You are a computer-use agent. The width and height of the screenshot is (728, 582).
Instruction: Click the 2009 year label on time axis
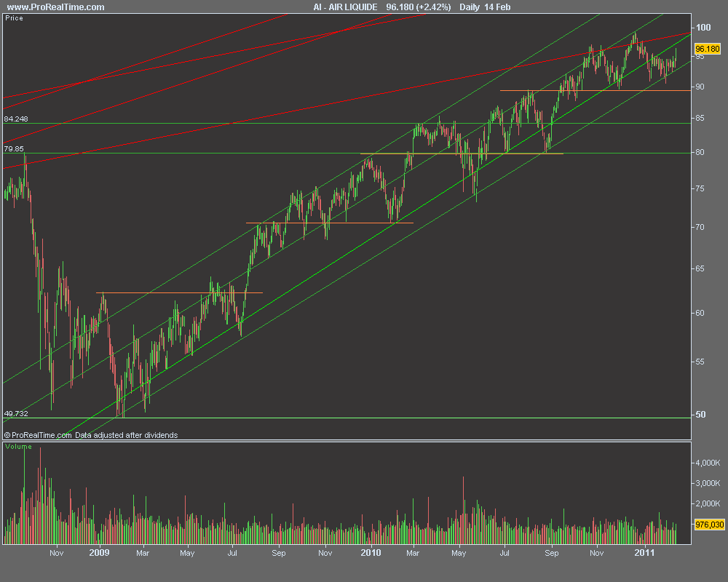[x=99, y=553]
